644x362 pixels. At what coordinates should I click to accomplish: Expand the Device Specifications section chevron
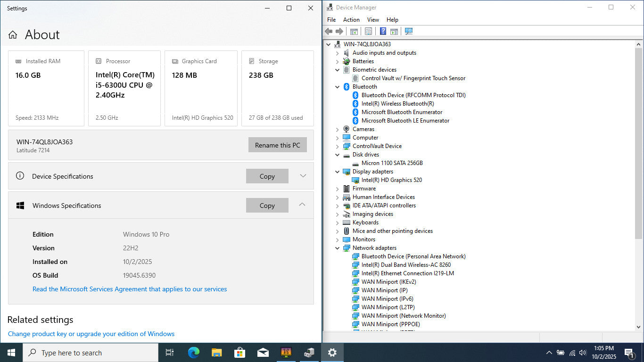pyautogui.click(x=303, y=176)
